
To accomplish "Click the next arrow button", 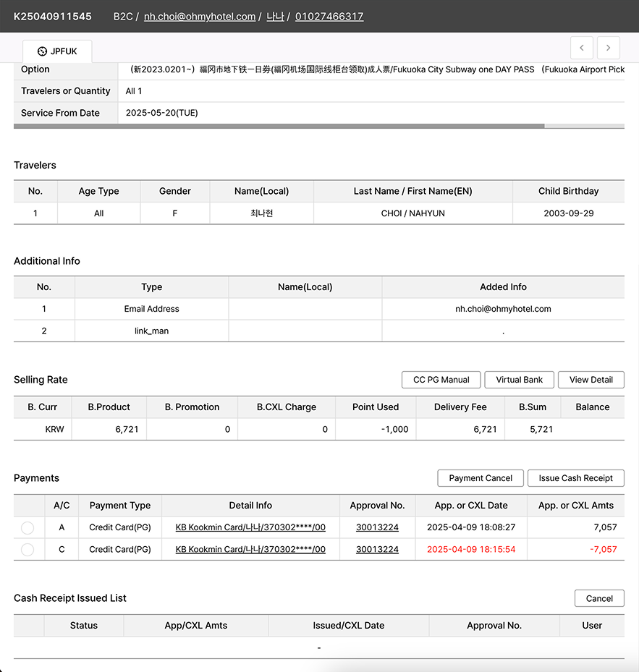I will click(x=608, y=48).
